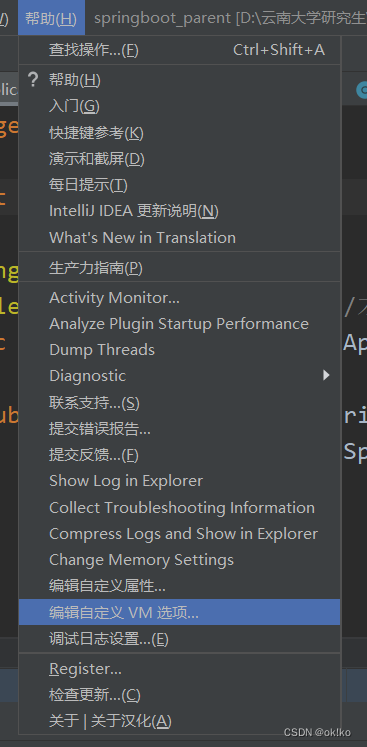
Task: Choose 编辑自定义 VM 选项 entry
Action: click(x=179, y=612)
